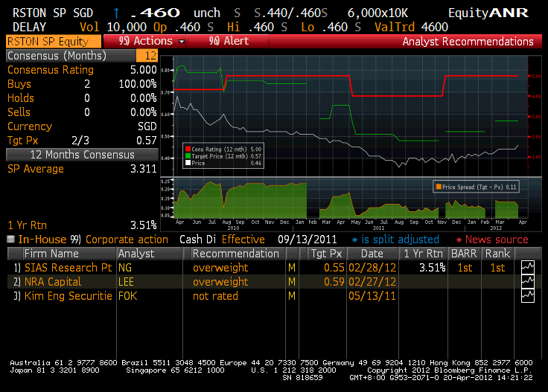548x392 pixels.
Task: Click target price 0.59
Action: (x=334, y=282)
